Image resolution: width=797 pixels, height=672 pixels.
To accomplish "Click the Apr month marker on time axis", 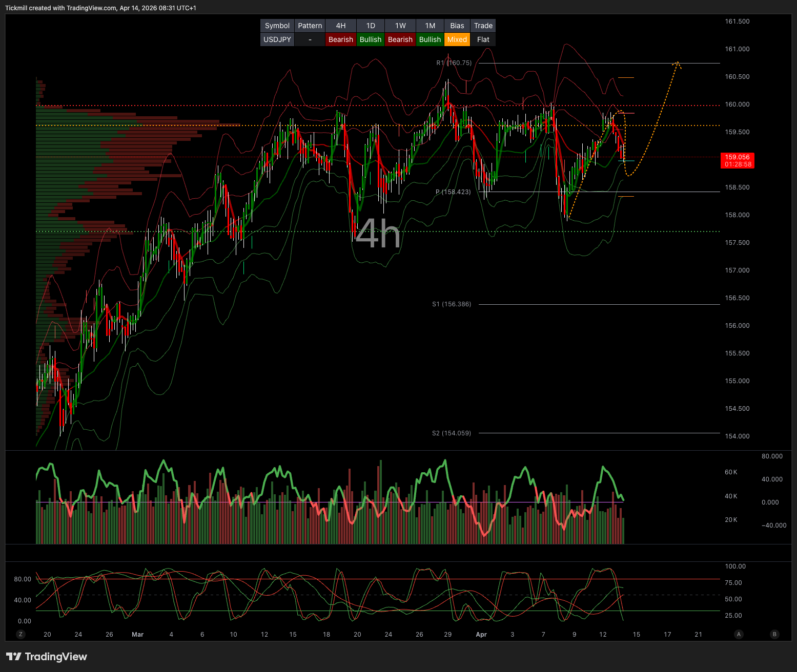I will click(x=481, y=635).
